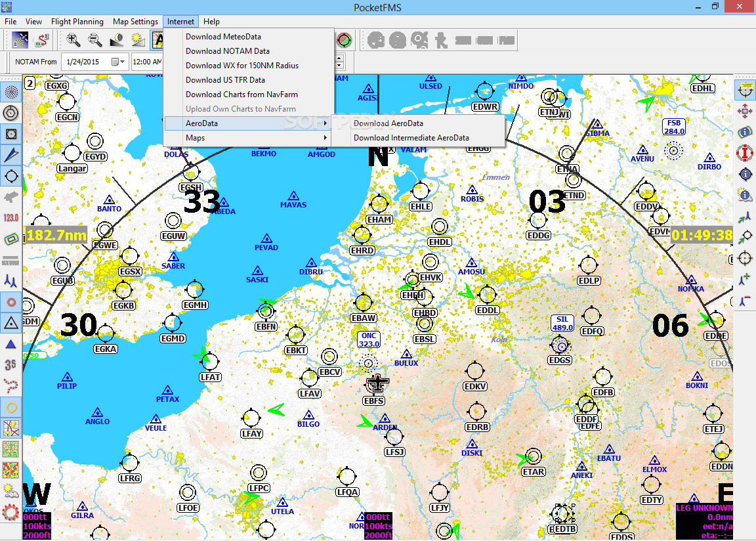756x541 pixels.
Task: Click the weather info sun-cloud icon
Action: 745,195
